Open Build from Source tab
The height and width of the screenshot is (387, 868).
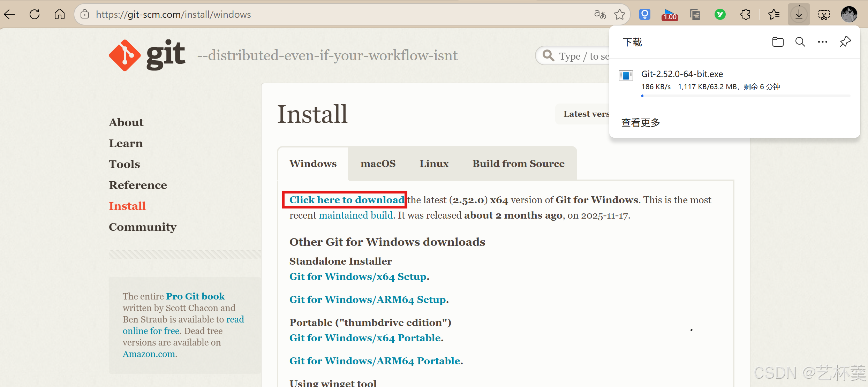[x=518, y=164]
